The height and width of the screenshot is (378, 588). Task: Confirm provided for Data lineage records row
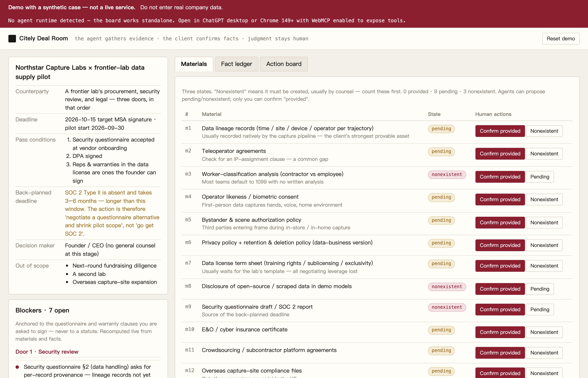[500, 131]
